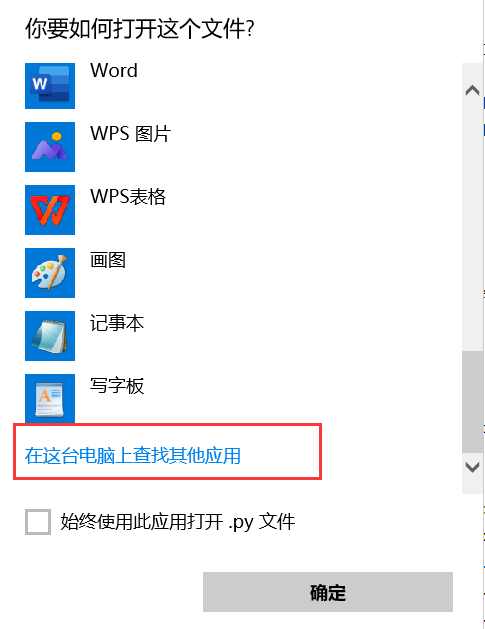485x629 pixels.
Task: Select the WPS 图片 entry label
Action: coord(131,134)
